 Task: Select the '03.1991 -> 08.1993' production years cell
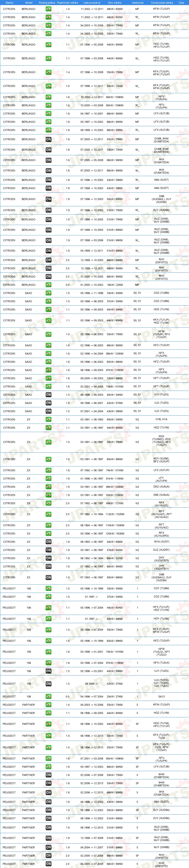click(92, 419)
